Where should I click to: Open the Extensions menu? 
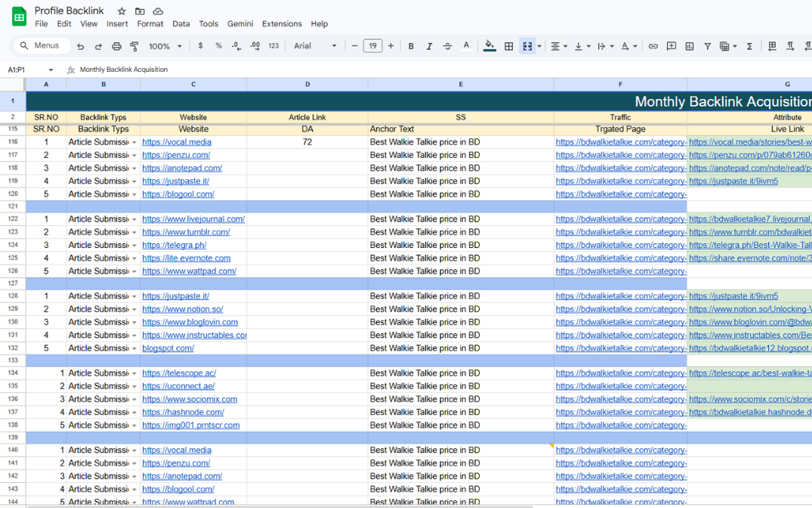pyautogui.click(x=282, y=23)
